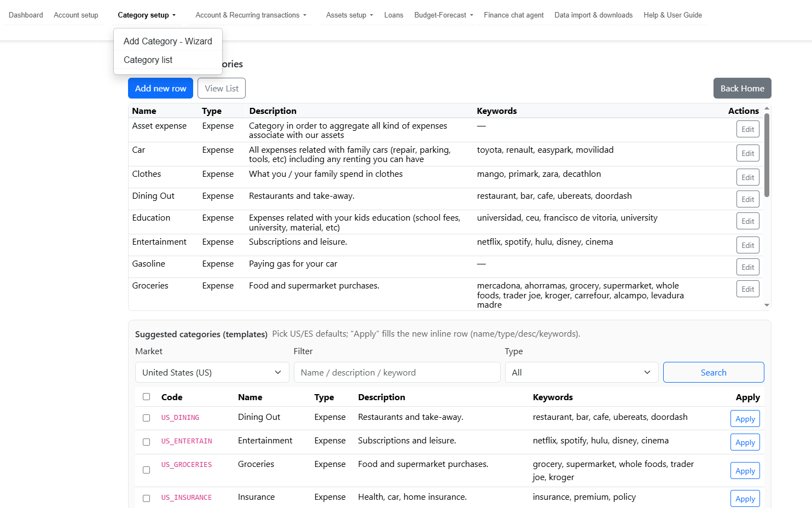This screenshot has width=812, height=508.
Task: Edit the Gasoline category row
Action: [748, 267]
